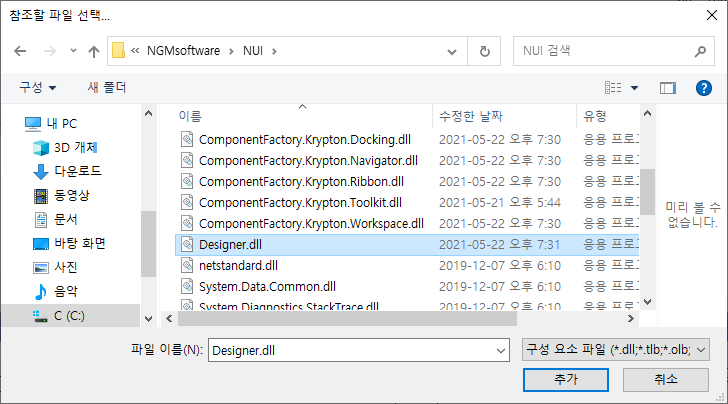The width and height of the screenshot is (728, 404).
Task: Go back using the left arrow
Action: tap(20, 51)
